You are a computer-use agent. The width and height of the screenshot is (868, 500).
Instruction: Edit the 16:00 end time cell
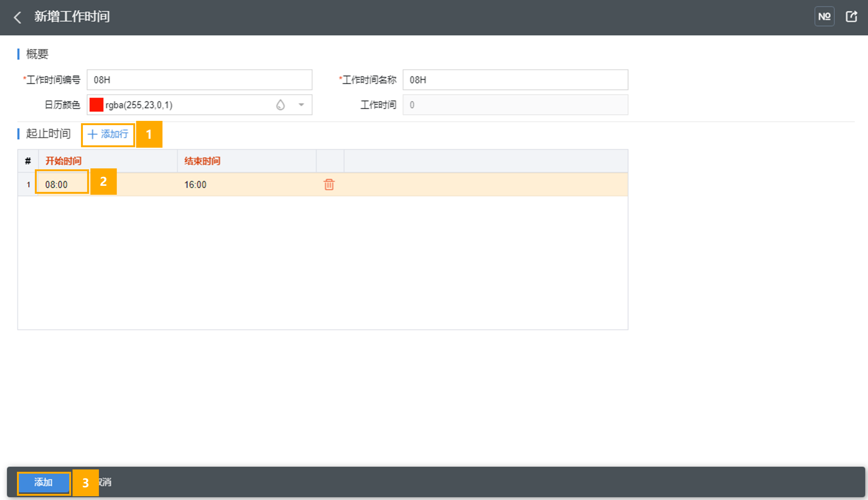(195, 184)
